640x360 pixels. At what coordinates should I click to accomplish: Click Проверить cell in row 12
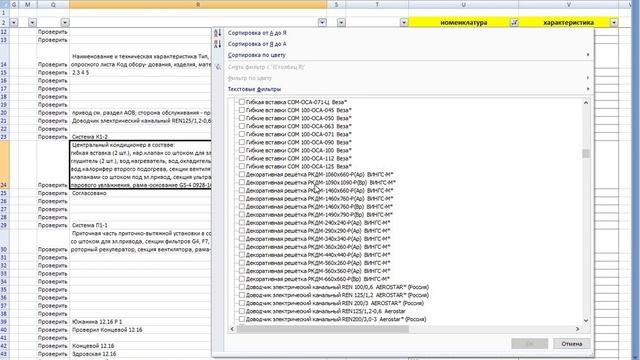[53, 32]
